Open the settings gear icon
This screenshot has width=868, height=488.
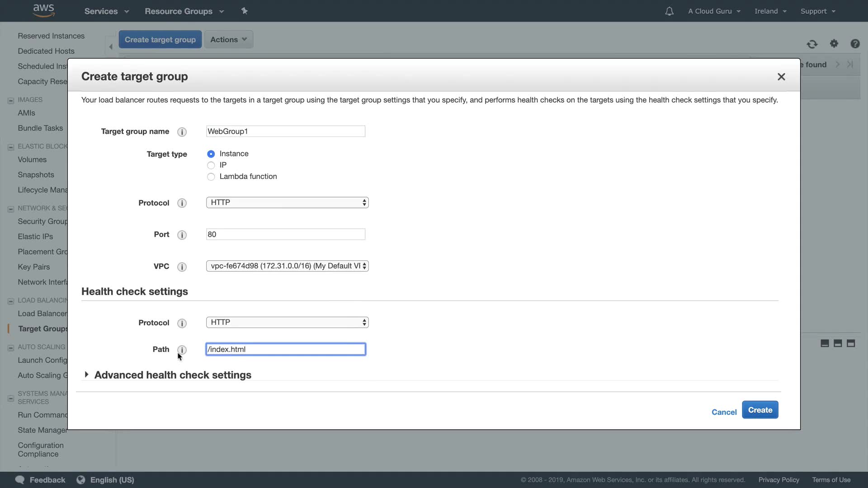[834, 44]
